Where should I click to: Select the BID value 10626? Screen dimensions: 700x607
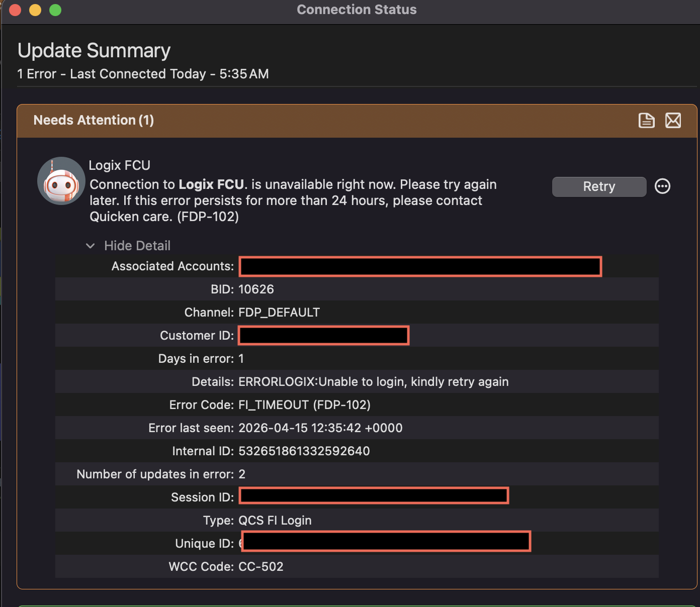[256, 289]
